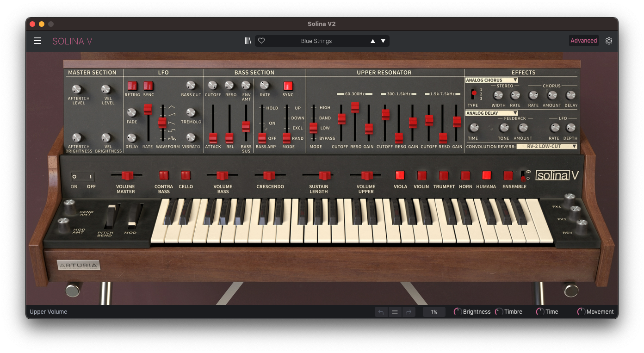Click the Advanced button
The width and height of the screenshot is (644, 353).
pos(583,41)
